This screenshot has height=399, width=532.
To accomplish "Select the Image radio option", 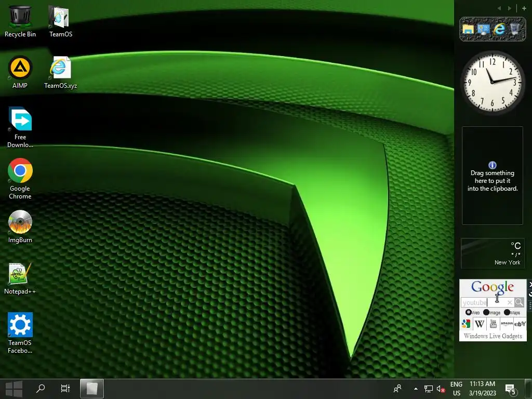I will tap(486, 312).
